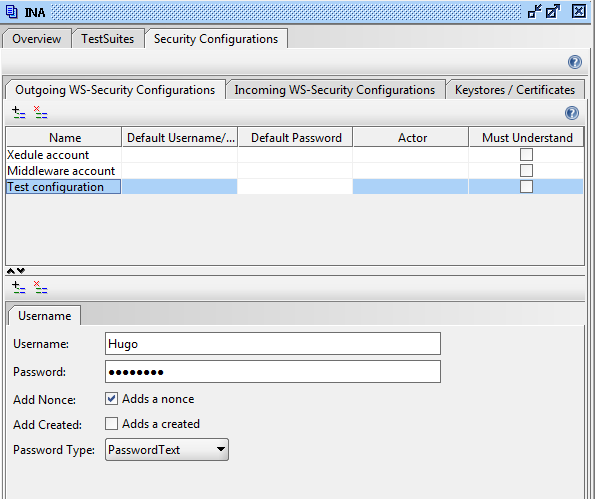Image resolution: width=596 pixels, height=499 pixels.
Task: Remove the selected WSS entry
Action: tap(40, 287)
